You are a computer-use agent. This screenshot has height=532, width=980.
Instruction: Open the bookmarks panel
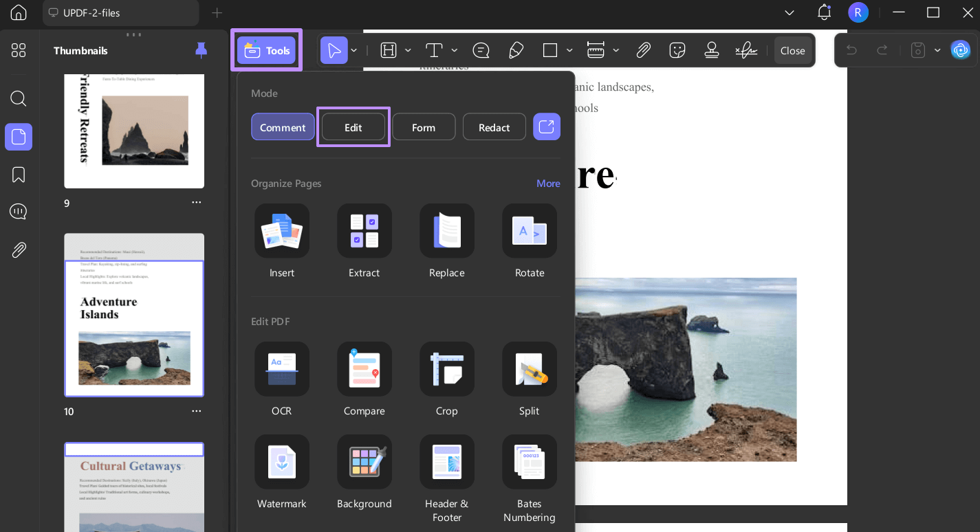click(x=18, y=175)
